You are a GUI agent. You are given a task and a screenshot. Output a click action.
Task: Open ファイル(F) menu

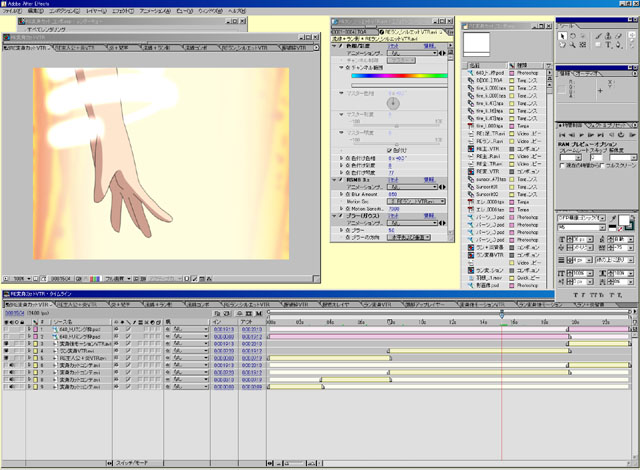pyautogui.click(x=12, y=11)
